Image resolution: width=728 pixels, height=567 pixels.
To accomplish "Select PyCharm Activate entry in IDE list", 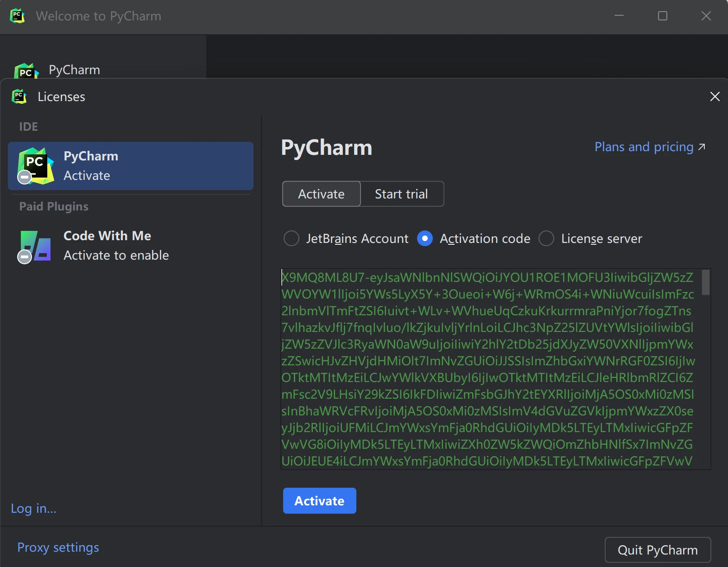I will click(131, 166).
